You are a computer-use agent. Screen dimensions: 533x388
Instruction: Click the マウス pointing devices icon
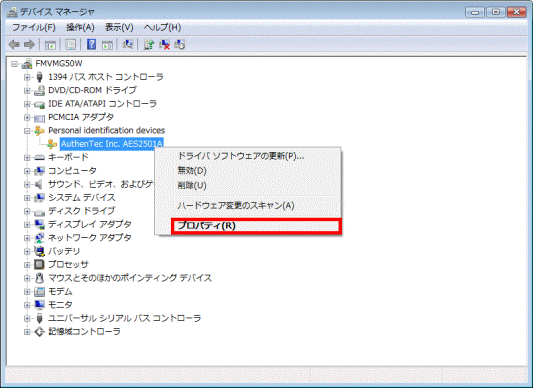point(39,278)
